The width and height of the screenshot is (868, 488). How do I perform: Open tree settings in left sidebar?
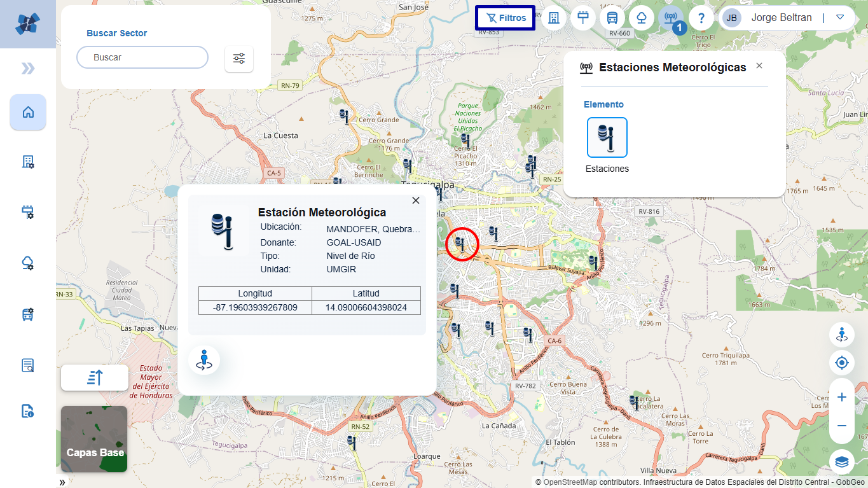tap(28, 263)
